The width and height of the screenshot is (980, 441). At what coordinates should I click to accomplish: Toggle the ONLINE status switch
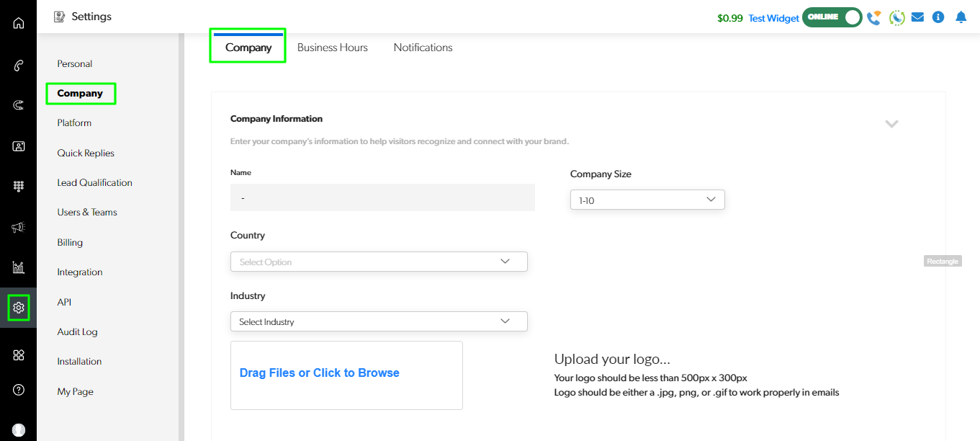pos(832,17)
